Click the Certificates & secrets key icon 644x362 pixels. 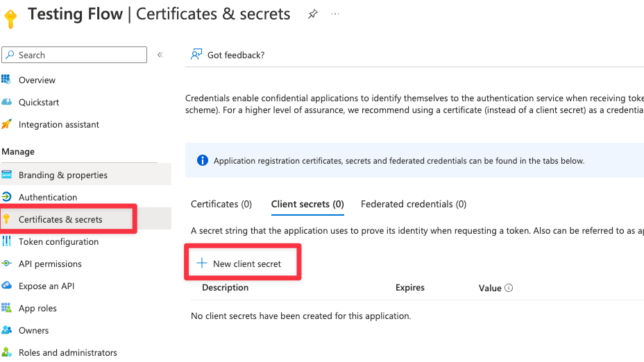click(7, 219)
